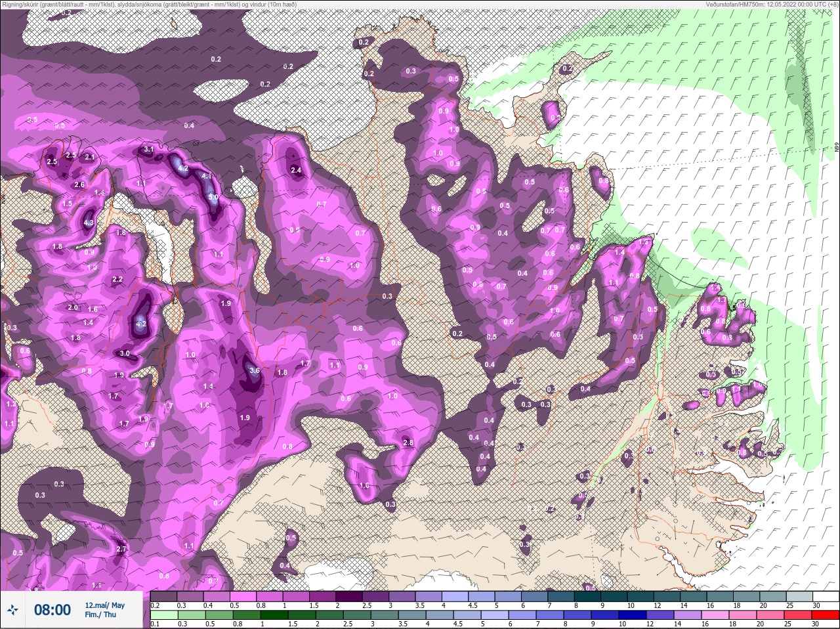Select the 08:00 forecast time display
Screen dimensions: 840x629
[x=52, y=610]
